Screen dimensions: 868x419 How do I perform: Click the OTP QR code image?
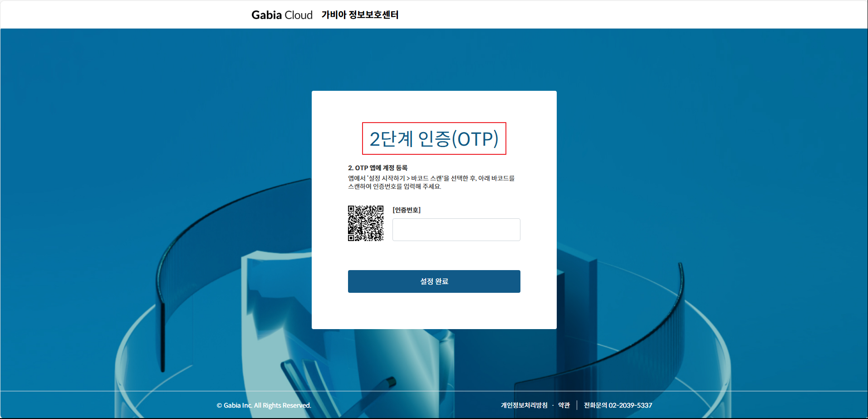pyautogui.click(x=366, y=223)
